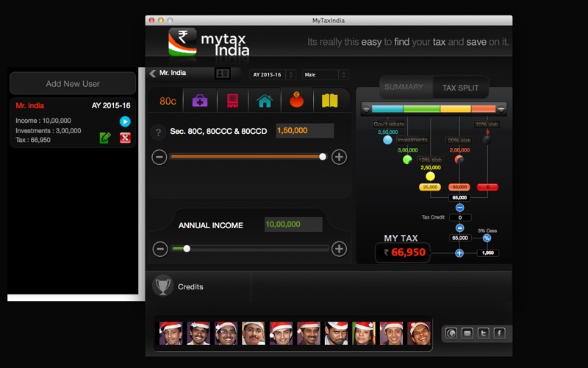This screenshot has width=588, height=368.
Task: Open the pink receipt document tab
Action: [x=232, y=101]
